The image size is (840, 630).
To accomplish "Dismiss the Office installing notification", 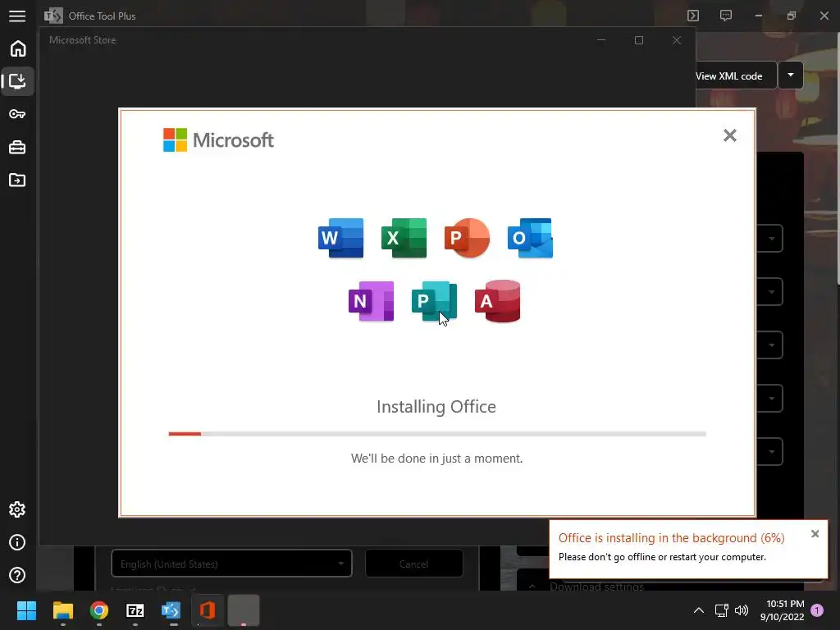I will tap(815, 533).
